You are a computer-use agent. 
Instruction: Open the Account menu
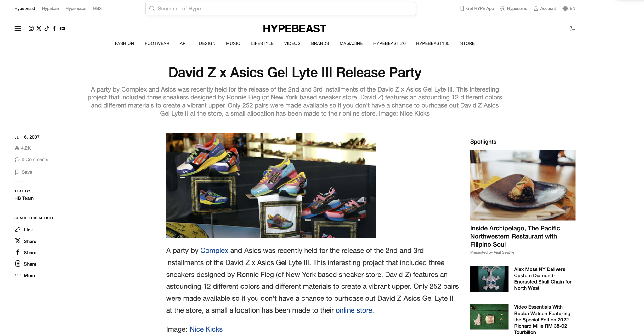coord(545,9)
